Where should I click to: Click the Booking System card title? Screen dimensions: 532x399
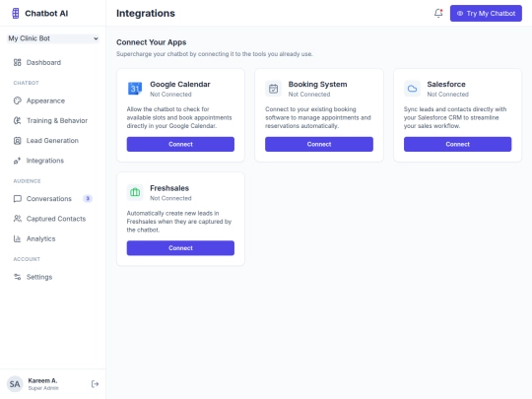point(317,84)
